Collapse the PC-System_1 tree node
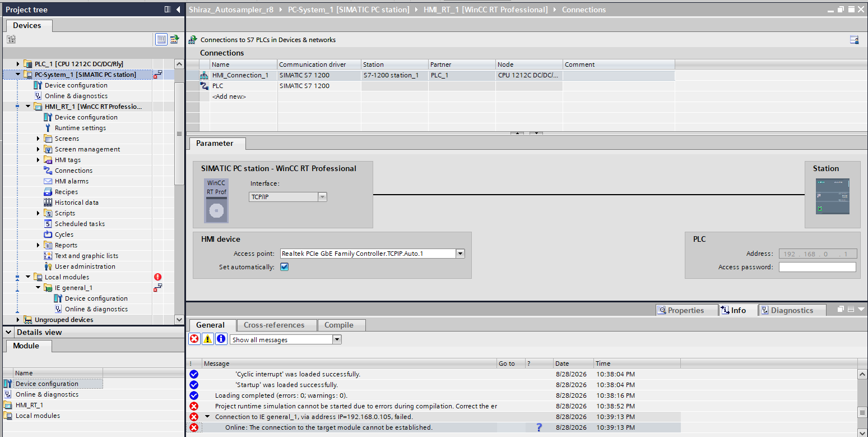 [18, 75]
